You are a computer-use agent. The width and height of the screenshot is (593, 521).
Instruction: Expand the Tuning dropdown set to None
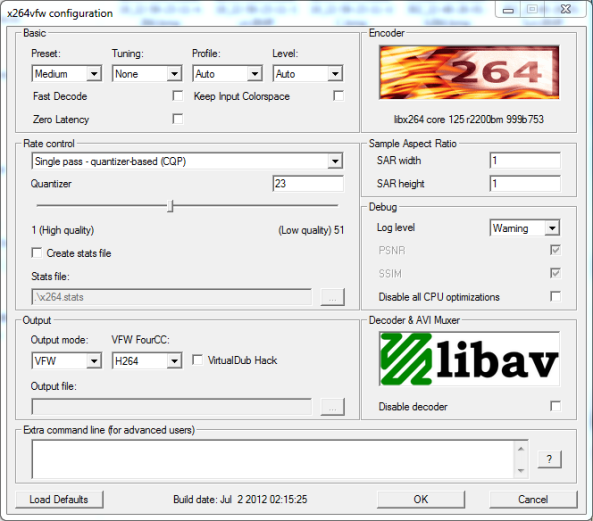[x=147, y=74]
